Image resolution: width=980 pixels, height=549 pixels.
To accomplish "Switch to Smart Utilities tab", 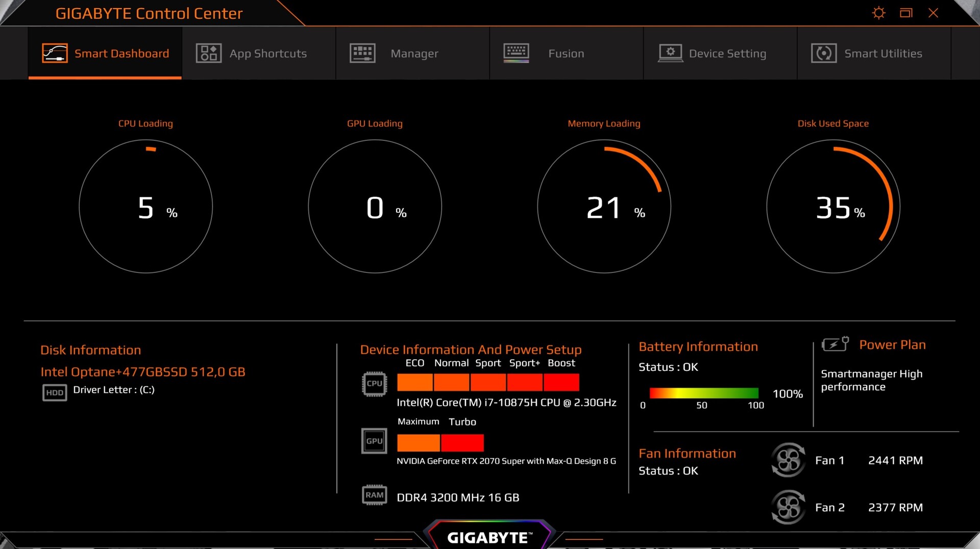I will pyautogui.click(x=874, y=53).
